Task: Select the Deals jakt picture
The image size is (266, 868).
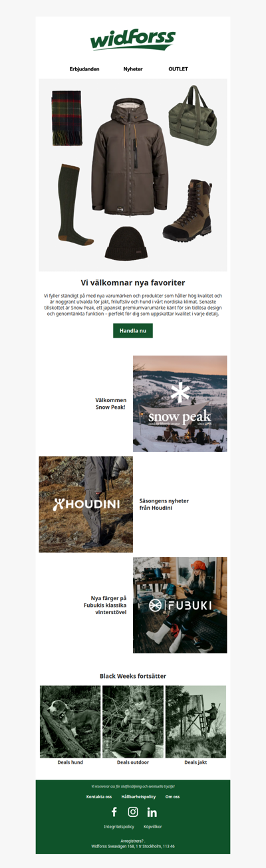Action: pos(196,722)
